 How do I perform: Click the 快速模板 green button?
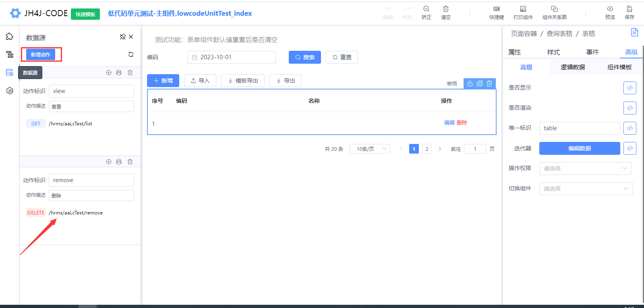(x=85, y=14)
